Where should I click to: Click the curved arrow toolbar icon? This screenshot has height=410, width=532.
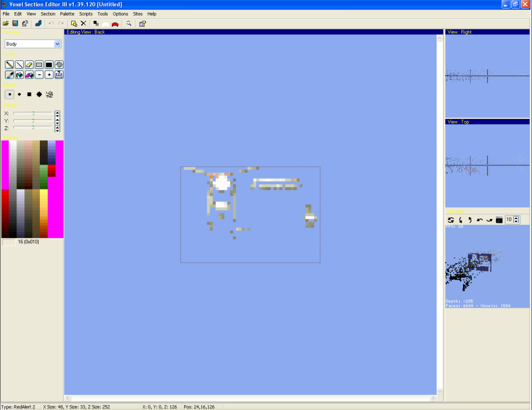pyautogui.click(x=128, y=23)
